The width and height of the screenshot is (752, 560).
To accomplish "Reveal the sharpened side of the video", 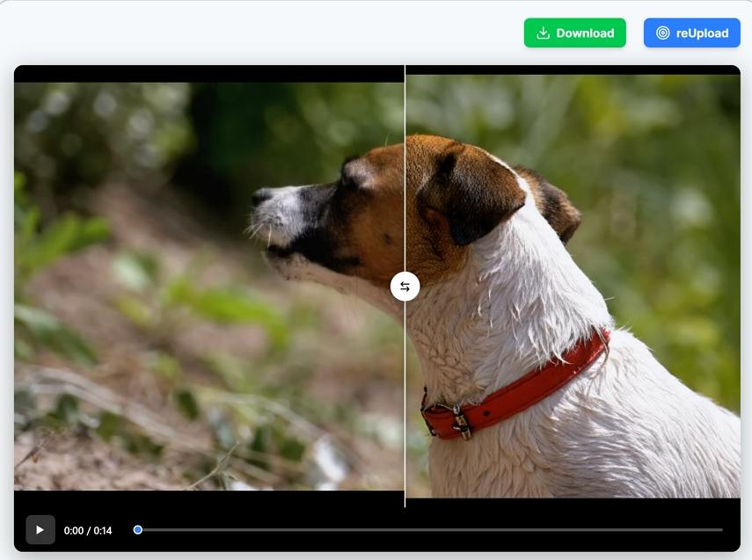I will coord(572,285).
